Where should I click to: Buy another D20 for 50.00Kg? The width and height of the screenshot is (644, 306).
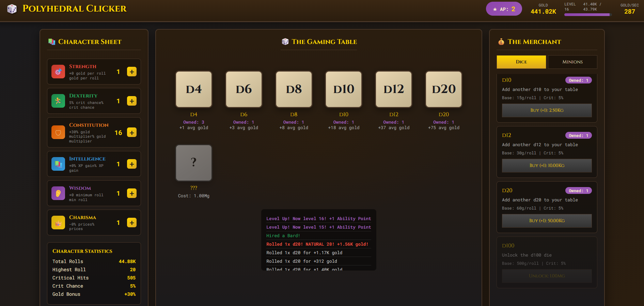[x=547, y=221]
